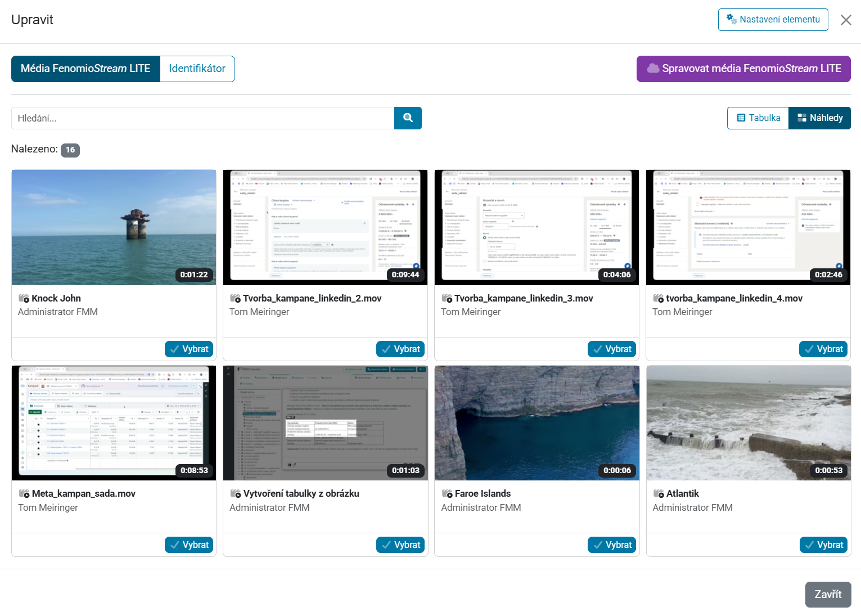
Task: Click the Zavřít button
Action: [x=828, y=595]
